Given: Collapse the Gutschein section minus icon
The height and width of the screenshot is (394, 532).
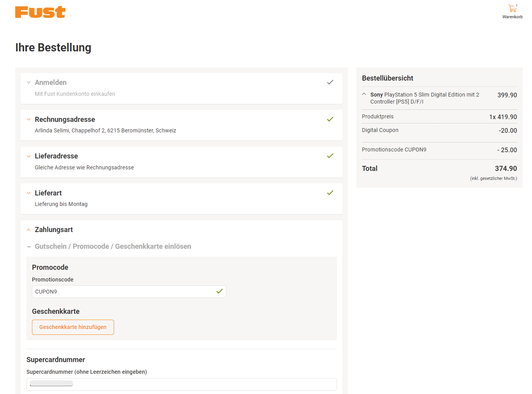Looking at the screenshot, I should pyautogui.click(x=29, y=247).
